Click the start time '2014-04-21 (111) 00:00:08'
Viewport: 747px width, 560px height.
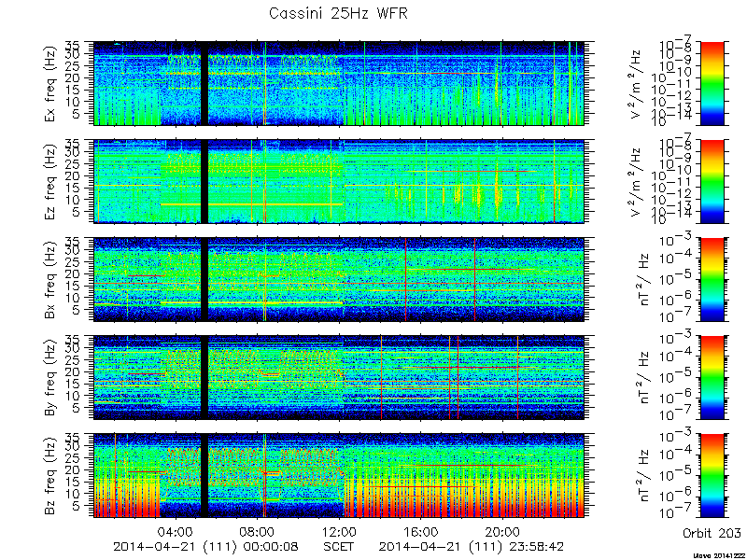(x=205, y=546)
